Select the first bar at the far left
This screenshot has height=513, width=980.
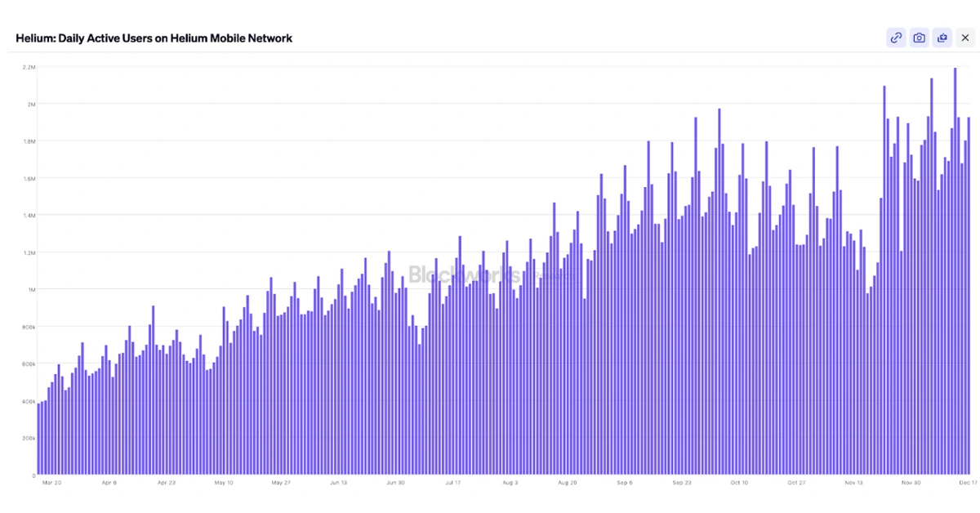point(38,439)
